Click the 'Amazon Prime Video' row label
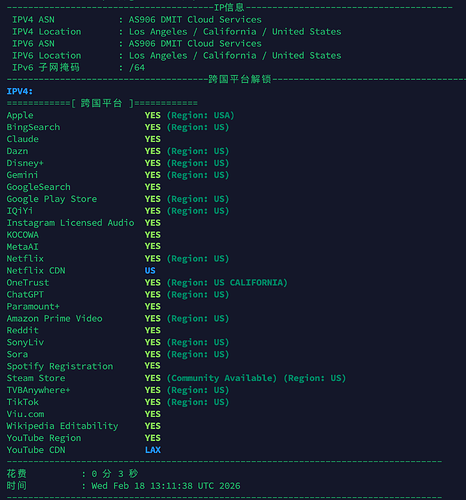The image size is (466, 500). (x=54, y=319)
